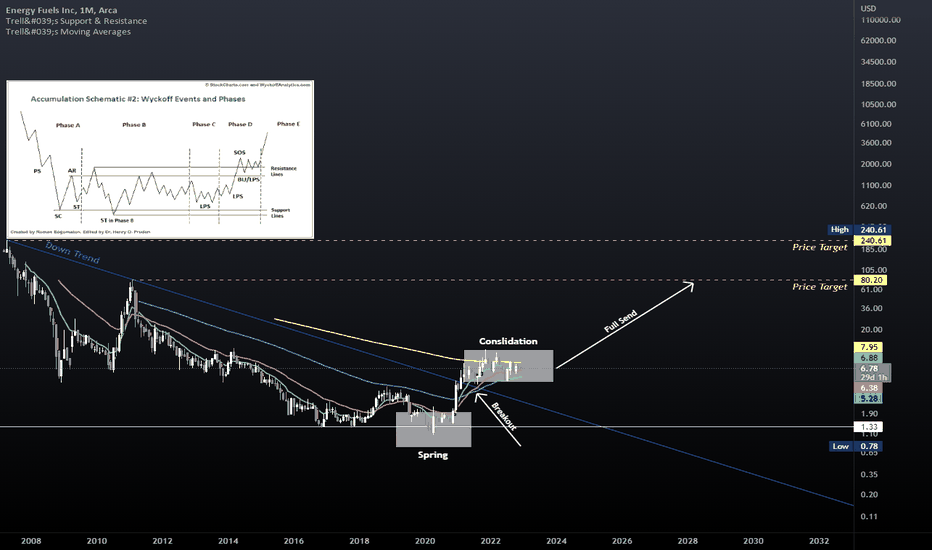Click the 1.33 support level label
This screenshot has width=932, height=550.
(868, 427)
